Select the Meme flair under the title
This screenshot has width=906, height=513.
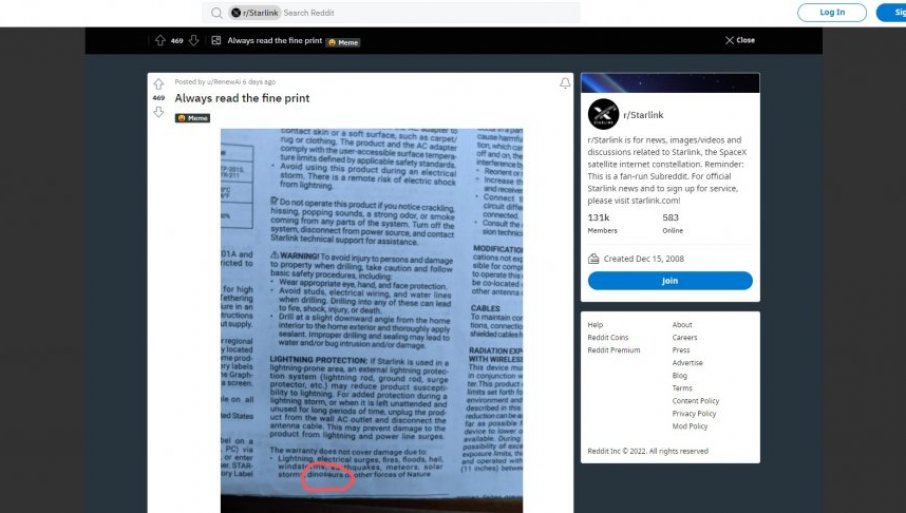click(192, 118)
